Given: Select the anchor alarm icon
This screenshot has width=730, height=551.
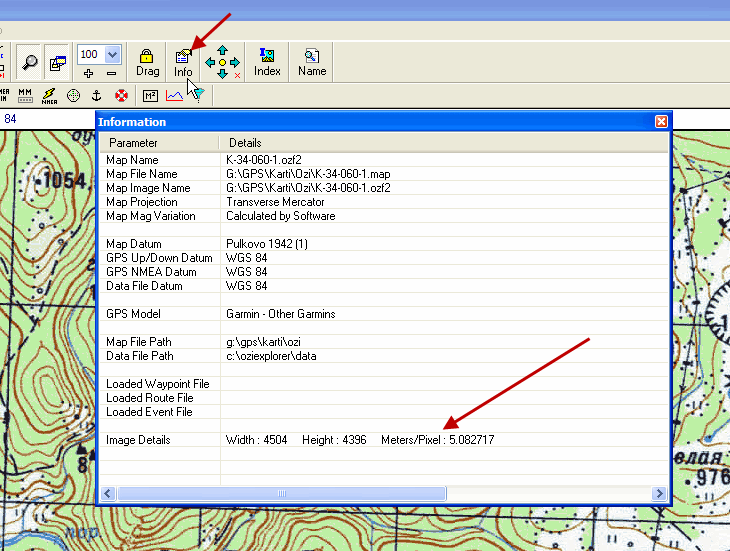Looking at the screenshot, I should click(x=97, y=96).
